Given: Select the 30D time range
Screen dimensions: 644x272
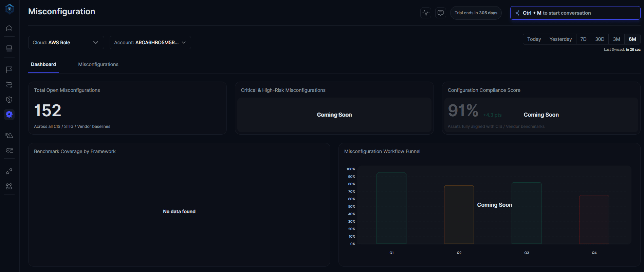Looking at the screenshot, I should click(x=600, y=39).
